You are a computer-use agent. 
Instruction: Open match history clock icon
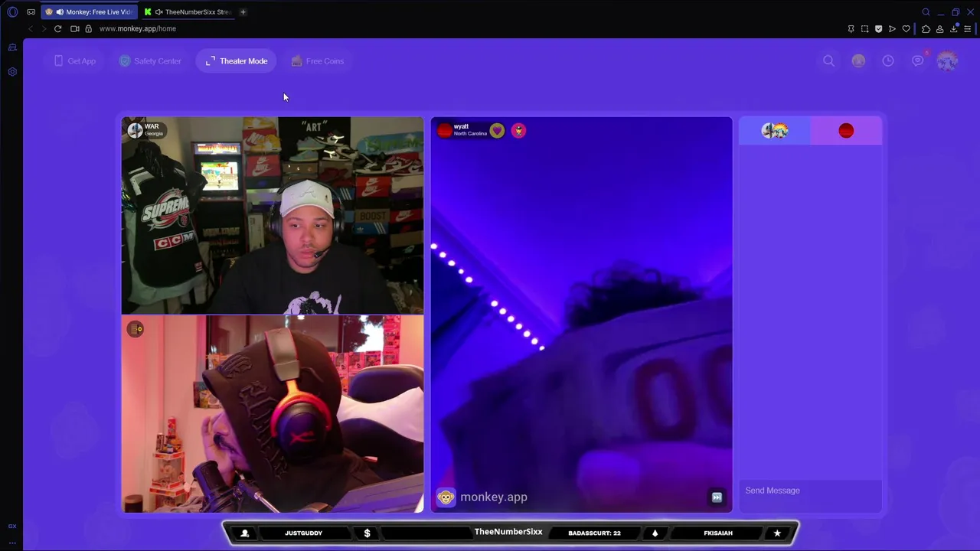click(x=888, y=61)
